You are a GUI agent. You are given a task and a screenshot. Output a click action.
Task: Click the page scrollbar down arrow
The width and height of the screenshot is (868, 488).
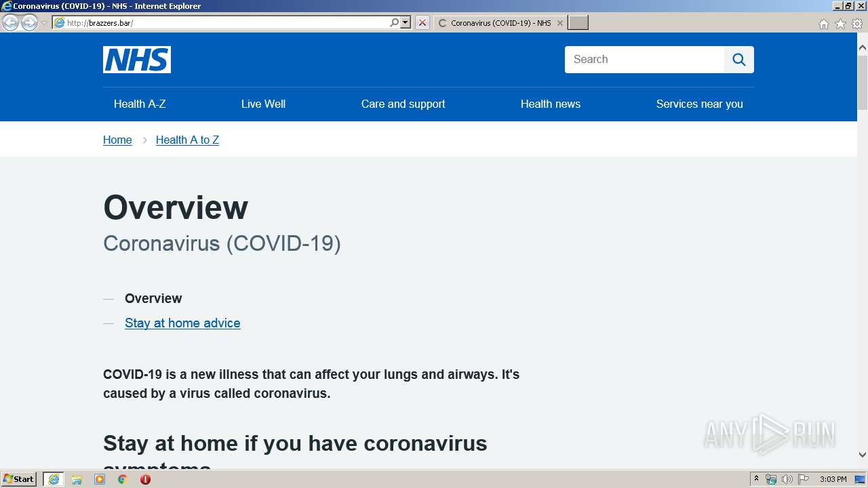[863, 455]
